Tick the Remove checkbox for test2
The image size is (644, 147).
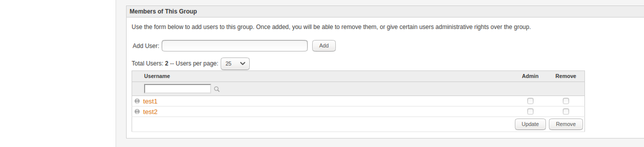[x=566, y=111]
